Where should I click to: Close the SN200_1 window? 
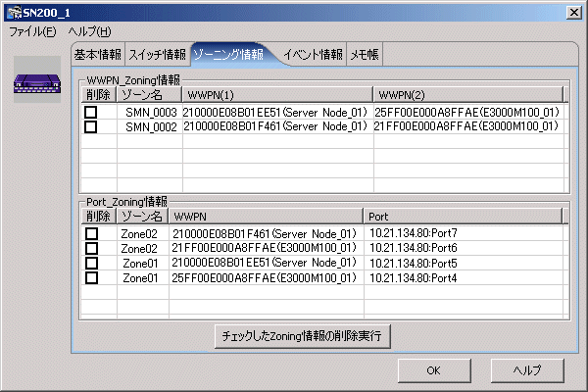[573, 13]
